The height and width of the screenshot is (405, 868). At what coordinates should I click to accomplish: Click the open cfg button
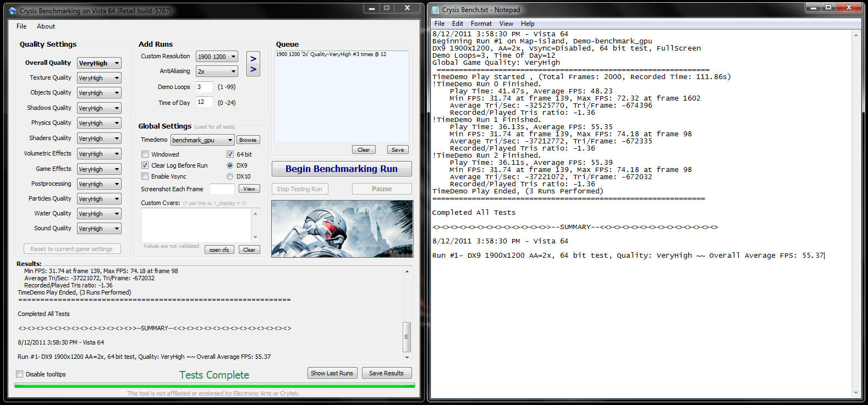(219, 249)
